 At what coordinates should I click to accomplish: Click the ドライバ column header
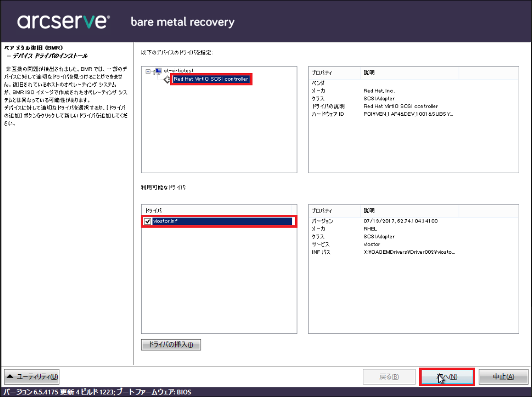pyautogui.click(x=216, y=211)
